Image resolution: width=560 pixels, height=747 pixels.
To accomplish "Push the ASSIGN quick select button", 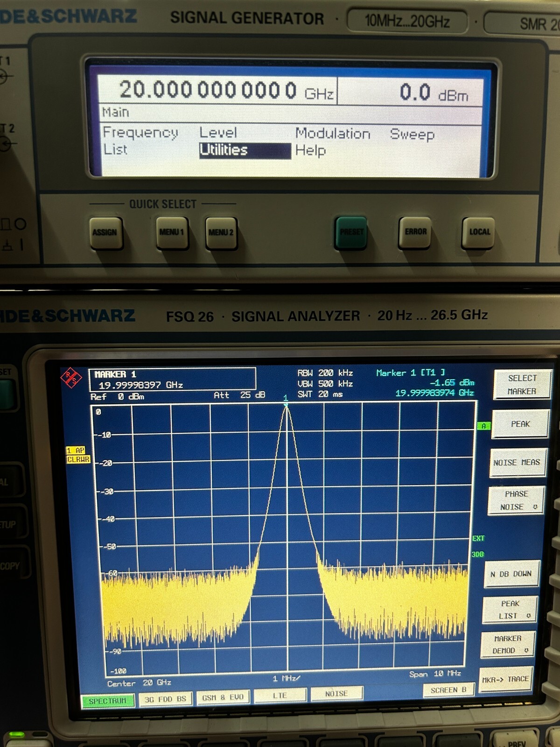I will [x=105, y=233].
